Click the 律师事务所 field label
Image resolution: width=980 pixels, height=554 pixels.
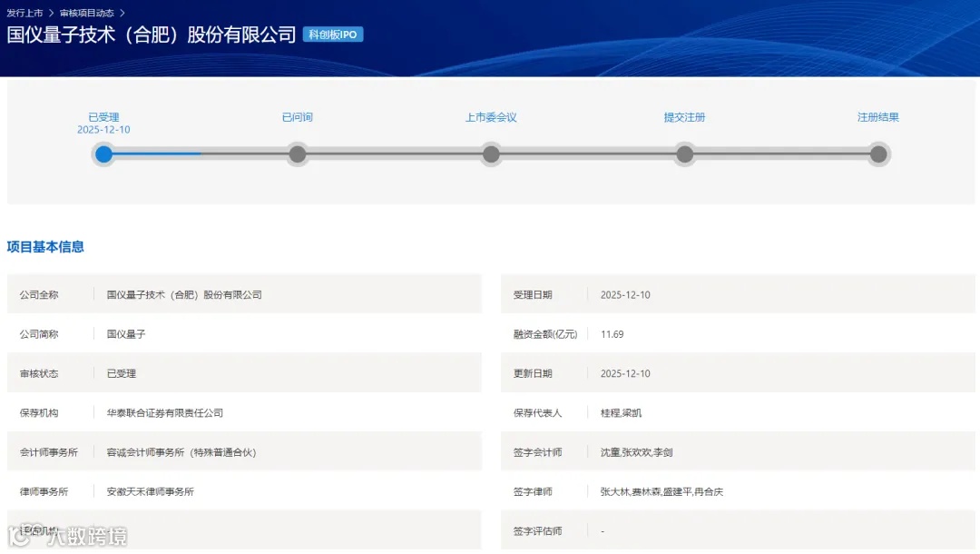(x=44, y=491)
